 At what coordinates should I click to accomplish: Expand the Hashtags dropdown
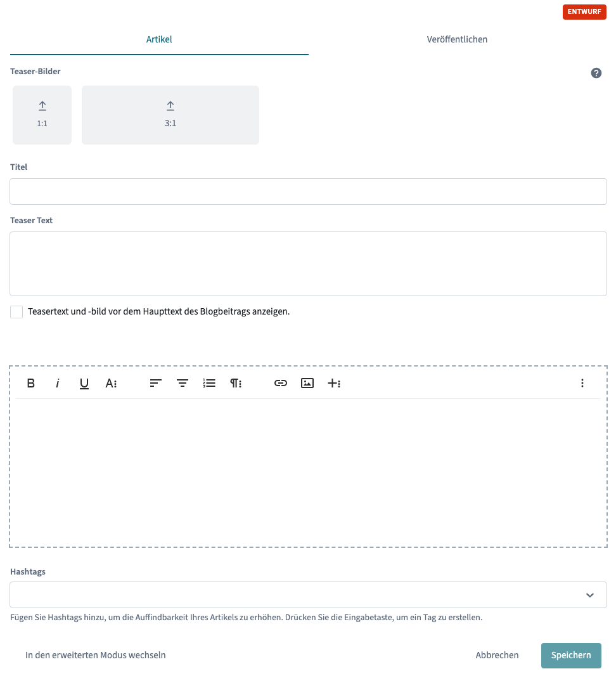[x=589, y=595]
